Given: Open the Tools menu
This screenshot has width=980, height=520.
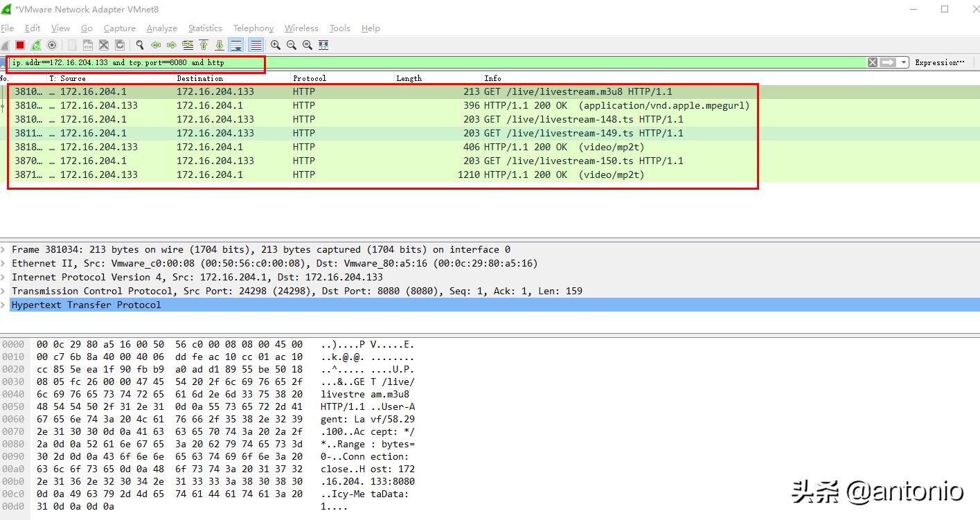Looking at the screenshot, I should coord(340,28).
